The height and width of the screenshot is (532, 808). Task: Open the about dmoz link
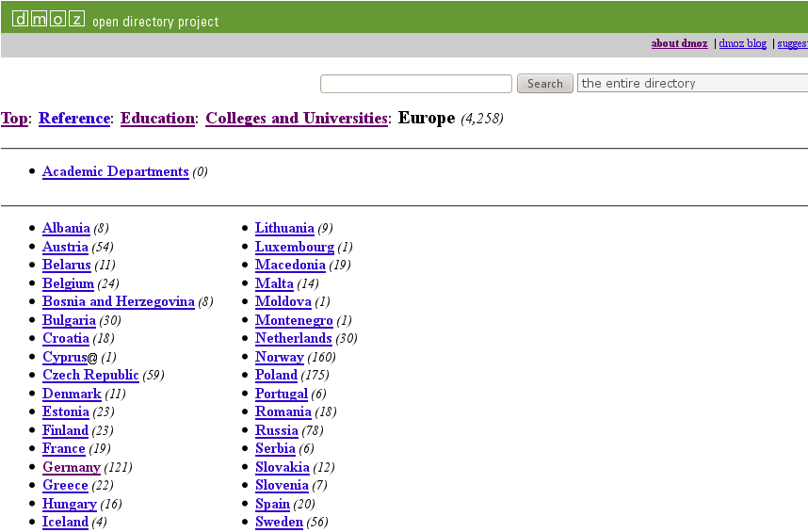tap(679, 43)
